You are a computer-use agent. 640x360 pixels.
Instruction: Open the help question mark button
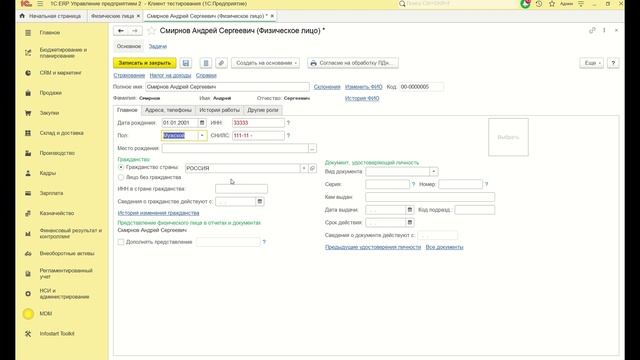pos(613,63)
